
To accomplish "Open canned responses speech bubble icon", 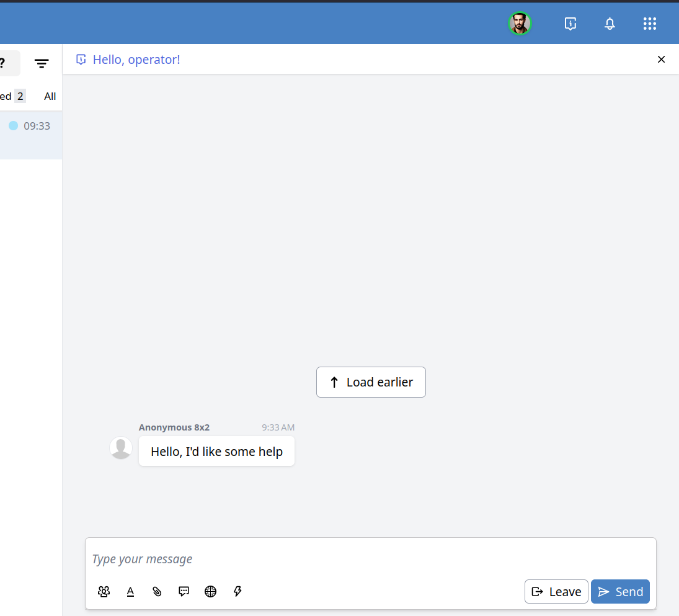I will tap(184, 592).
